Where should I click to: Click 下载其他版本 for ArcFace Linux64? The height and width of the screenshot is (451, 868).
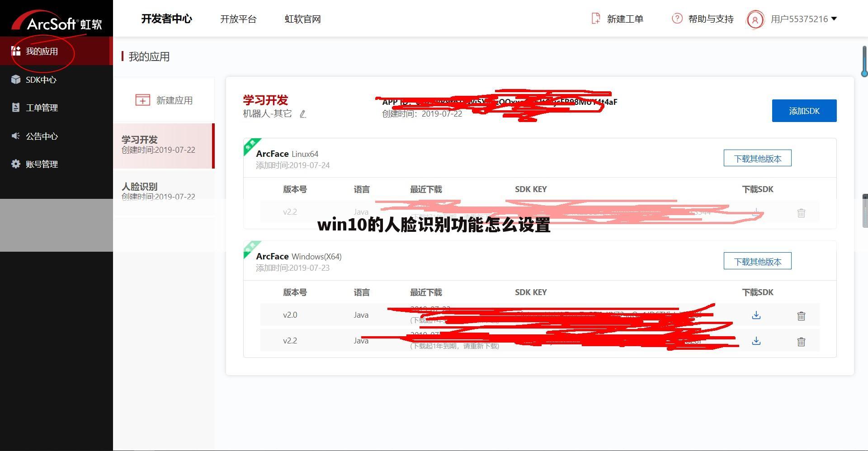(758, 158)
